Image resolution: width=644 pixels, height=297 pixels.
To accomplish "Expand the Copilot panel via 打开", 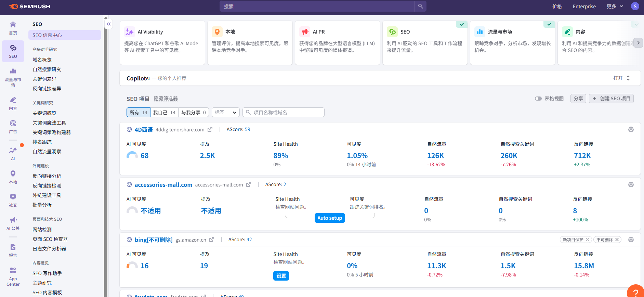I will click(621, 78).
